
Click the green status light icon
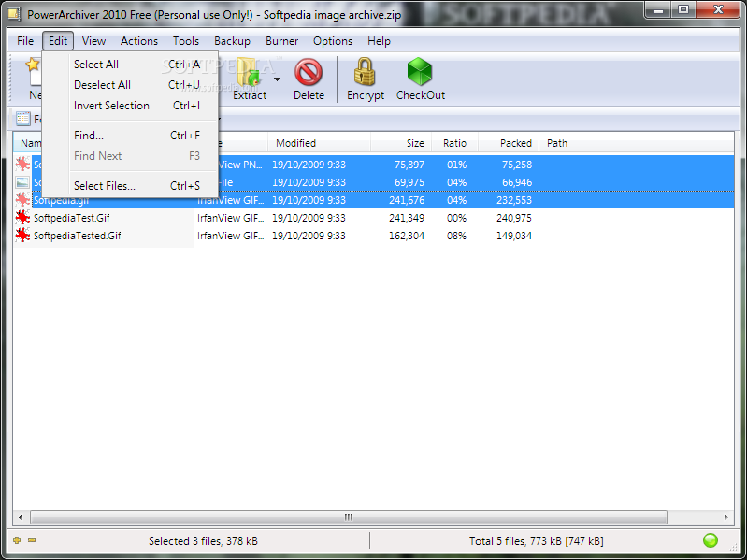click(x=711, y=540)
